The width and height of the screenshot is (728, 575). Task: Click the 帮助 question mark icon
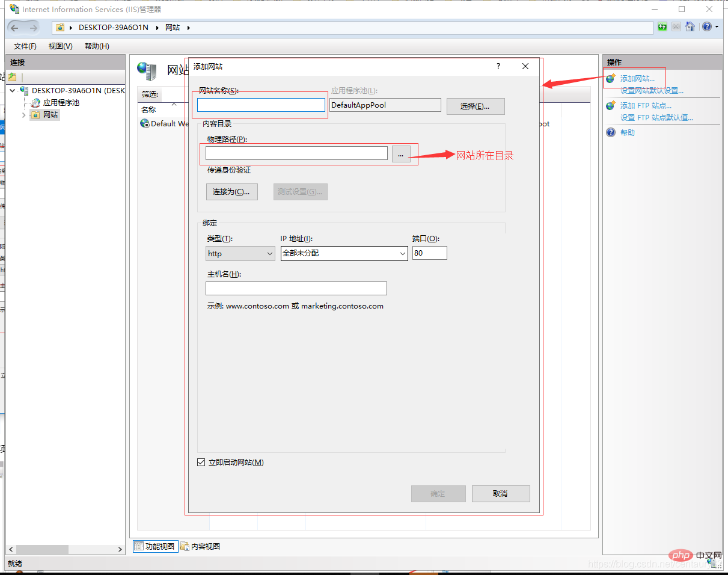point(611,132)
